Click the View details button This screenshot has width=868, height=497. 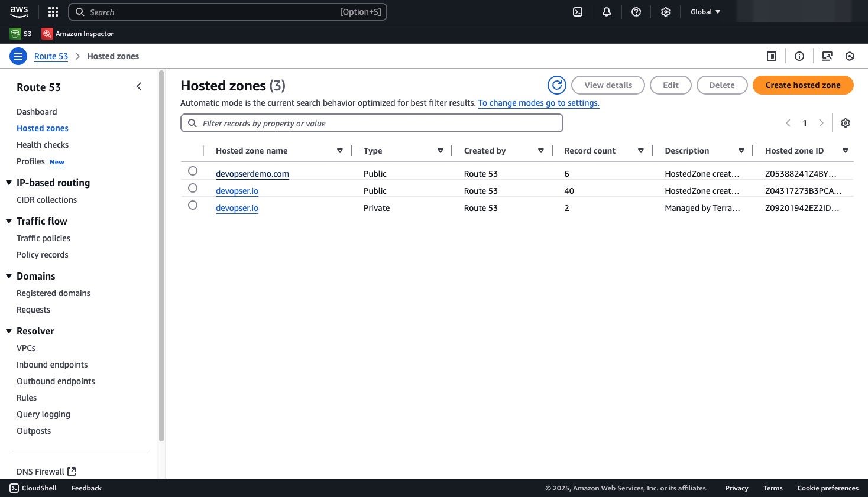click(x=608, y=85)
